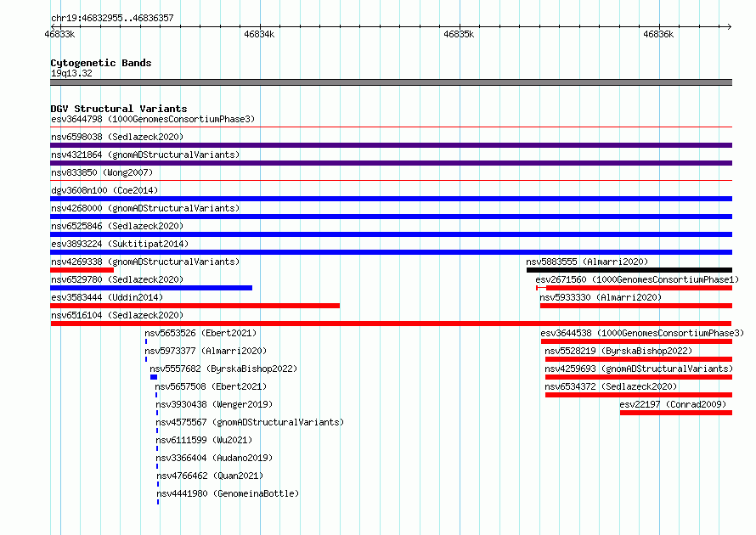Open the esv3583444 (Uddin2014) label
756x535 pixels.
click(107, 297)
